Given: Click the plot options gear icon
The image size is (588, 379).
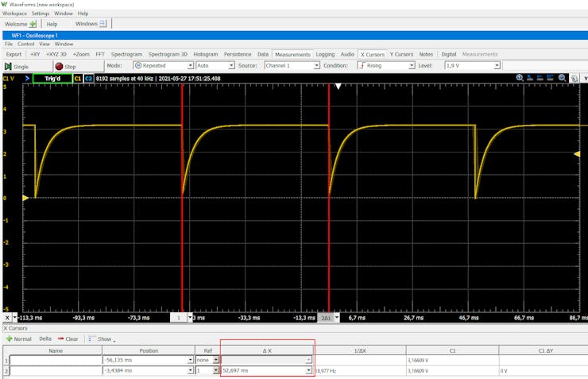Looking at the screenshot, I should coord(574,78).
